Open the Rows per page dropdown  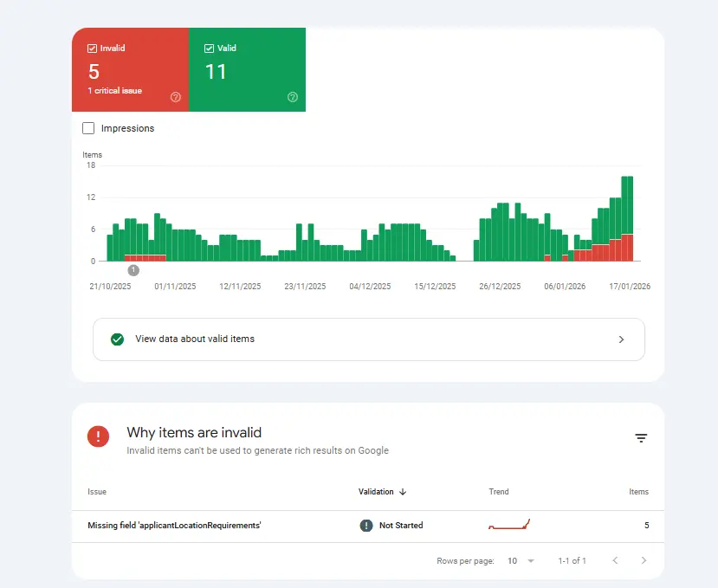521,561
